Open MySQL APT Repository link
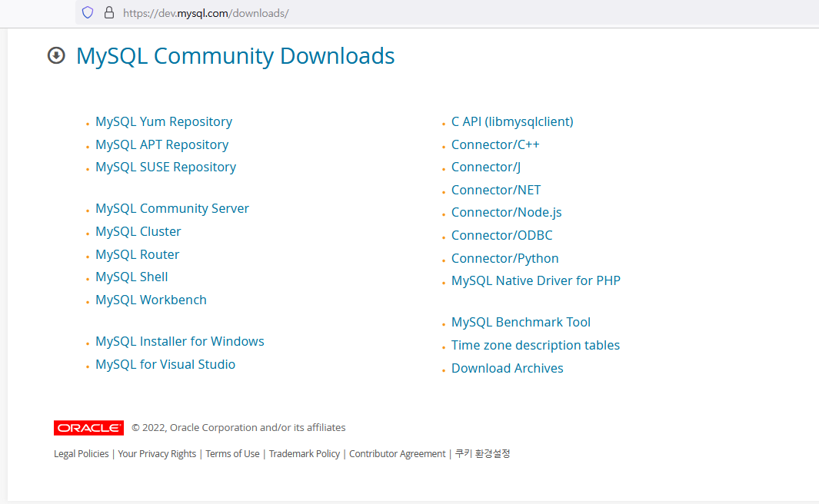 pyautogui.click(x=162, y=144)
